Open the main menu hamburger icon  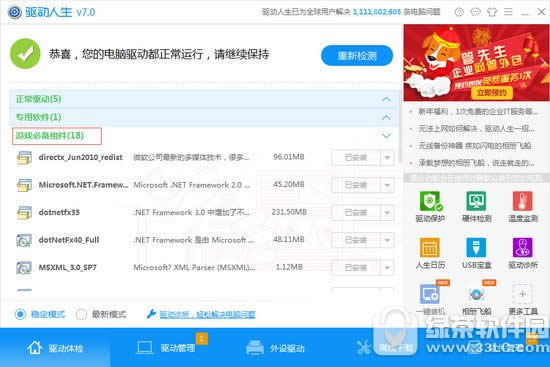pos(508,12)
